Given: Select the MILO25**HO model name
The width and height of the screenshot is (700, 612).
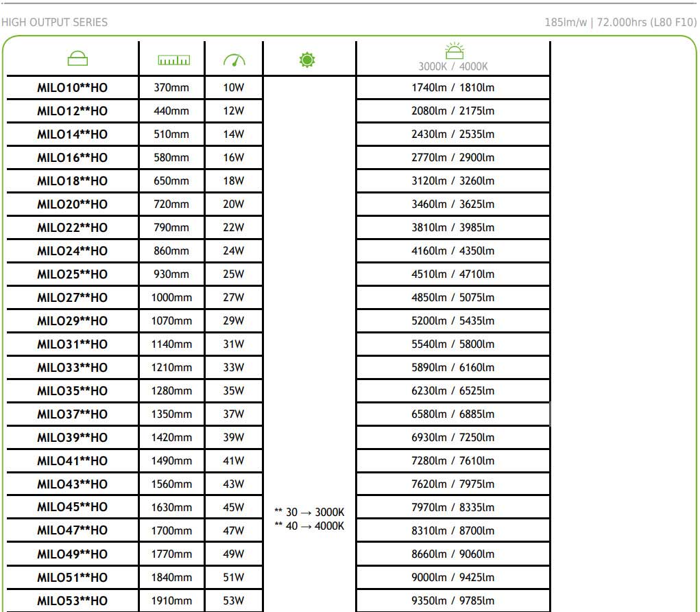Looking at the screenshot, I should [72, 274].
